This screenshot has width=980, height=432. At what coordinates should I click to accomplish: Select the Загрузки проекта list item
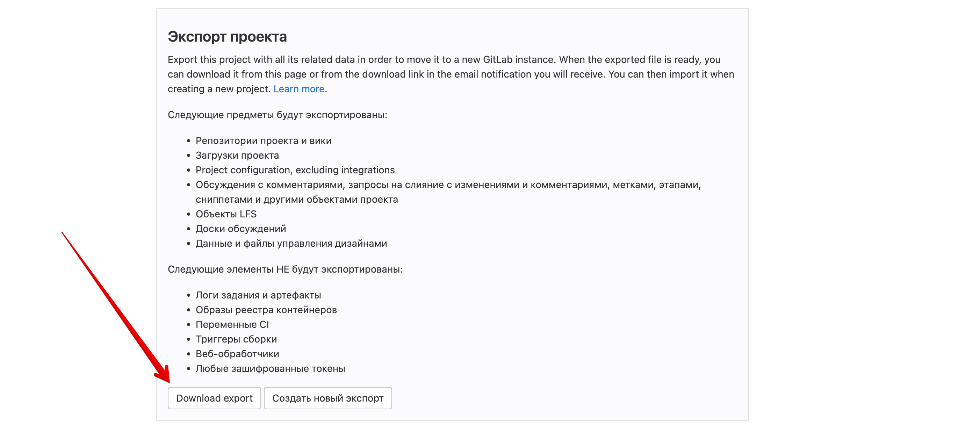tap(237, 155)
